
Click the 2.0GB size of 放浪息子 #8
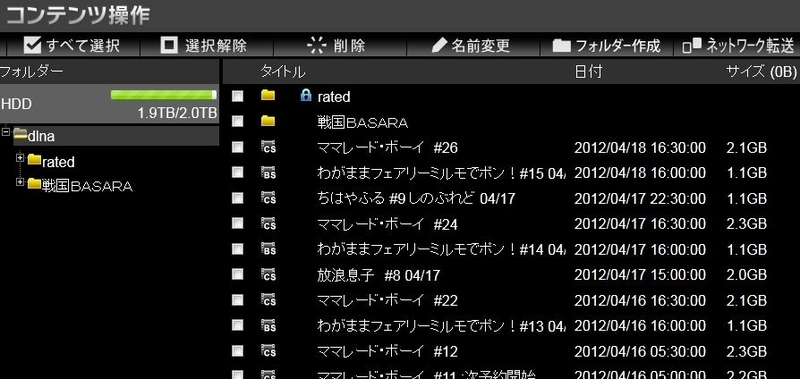(746, 275)
